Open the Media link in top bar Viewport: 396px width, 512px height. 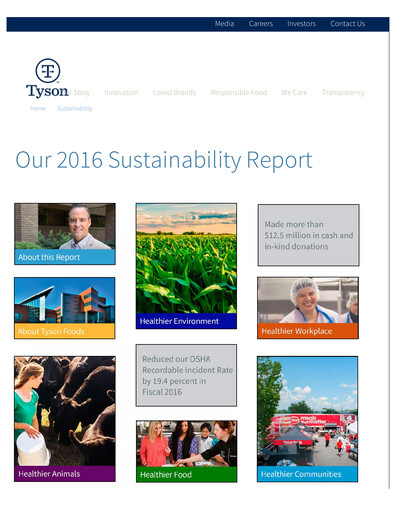click(x=224, y=24)
